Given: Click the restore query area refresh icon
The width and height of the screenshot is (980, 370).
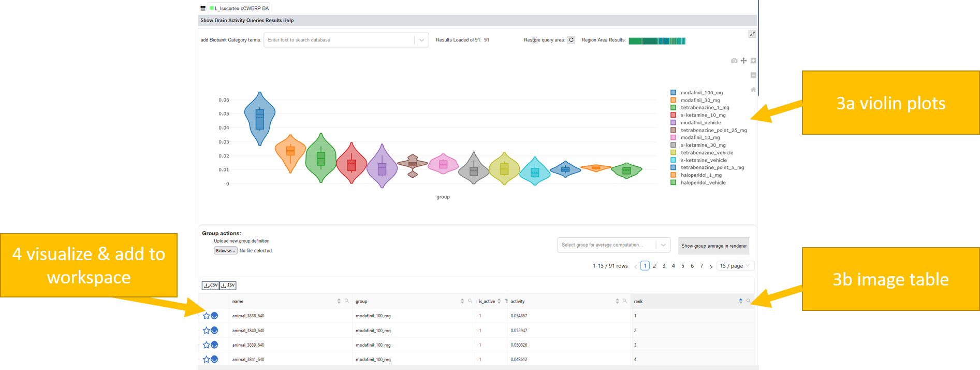Looking at the screenshot, I should [571, 40].
